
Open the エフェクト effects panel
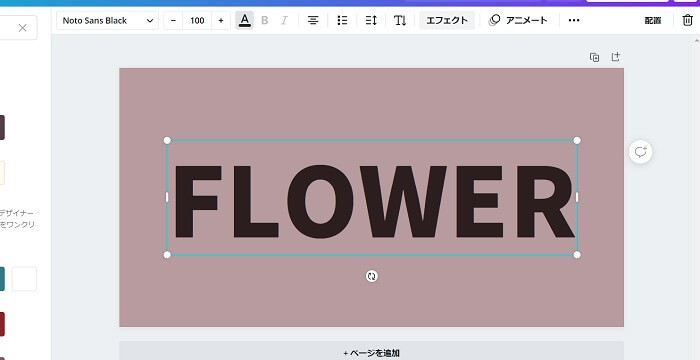[447, 21]
